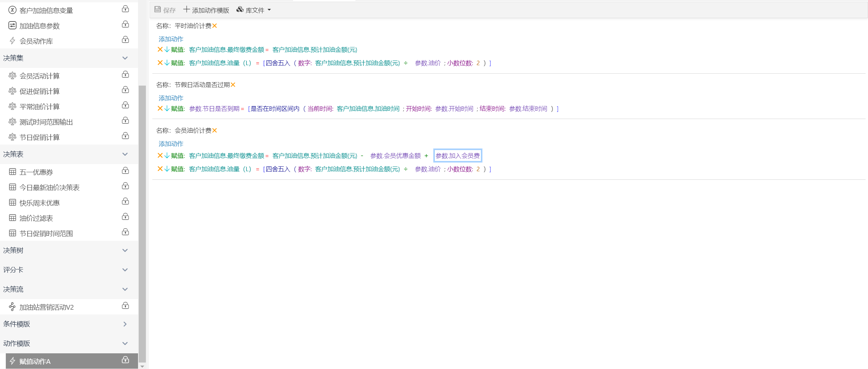Toggle the lock icon next to 五一优惠券
Screen dimensions: 868x369
[x=125, y=171]
